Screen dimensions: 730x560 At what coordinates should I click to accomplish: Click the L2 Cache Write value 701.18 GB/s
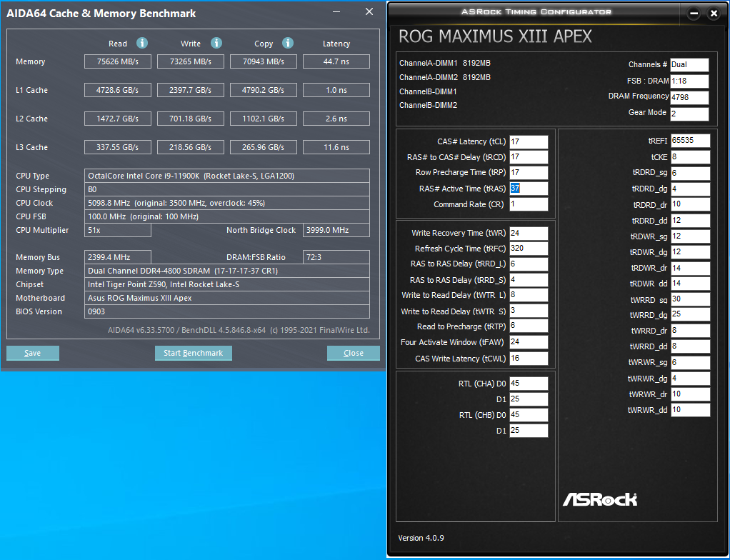[x=191, y=119]
